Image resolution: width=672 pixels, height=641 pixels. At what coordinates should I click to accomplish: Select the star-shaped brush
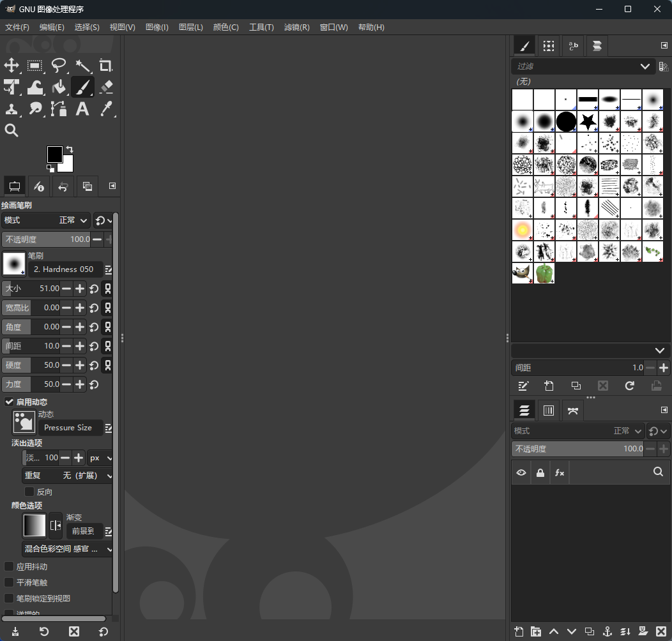pyautogui.click(x=588, y=121)
